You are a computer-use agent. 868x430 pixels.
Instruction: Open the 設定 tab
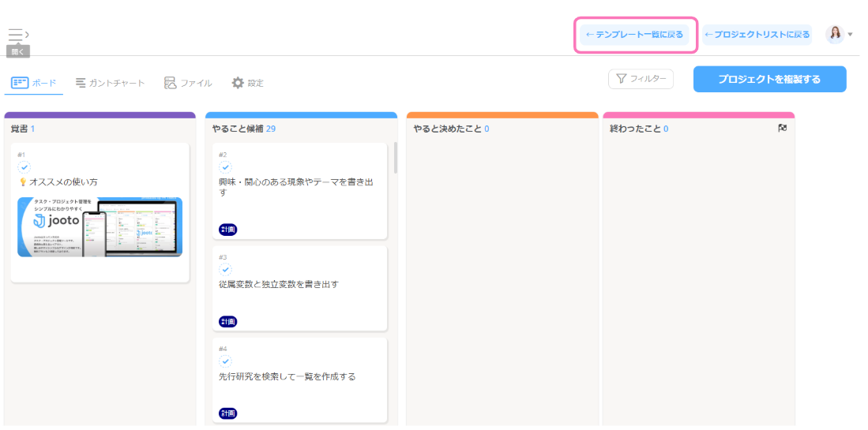tap(247, 83)
